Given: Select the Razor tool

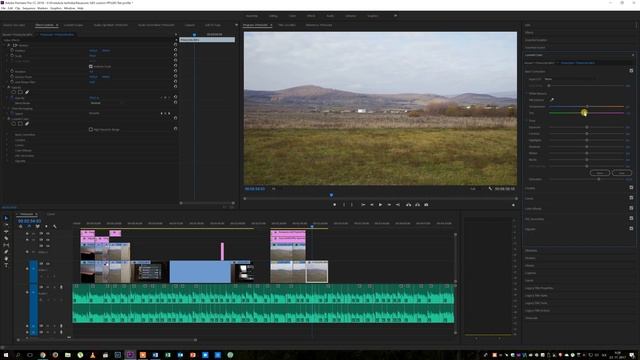Looking at the screenshot, I should (x=6, y=238).
